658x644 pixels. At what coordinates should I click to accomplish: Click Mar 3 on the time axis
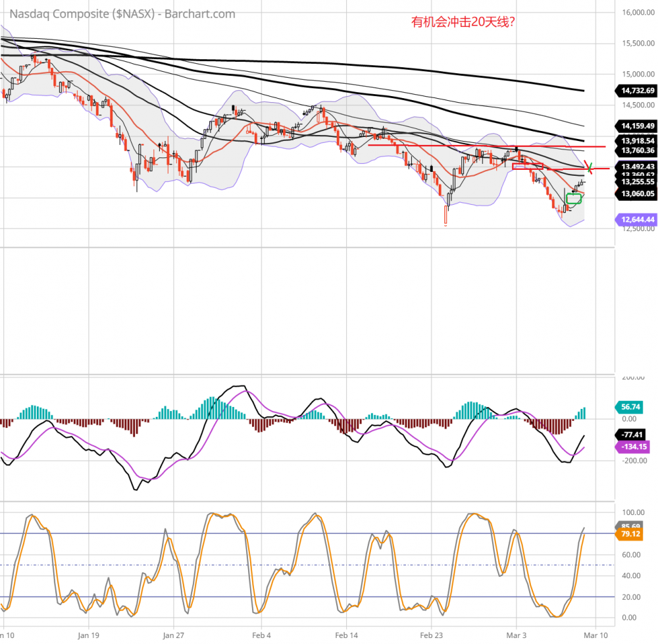point(517,635)
